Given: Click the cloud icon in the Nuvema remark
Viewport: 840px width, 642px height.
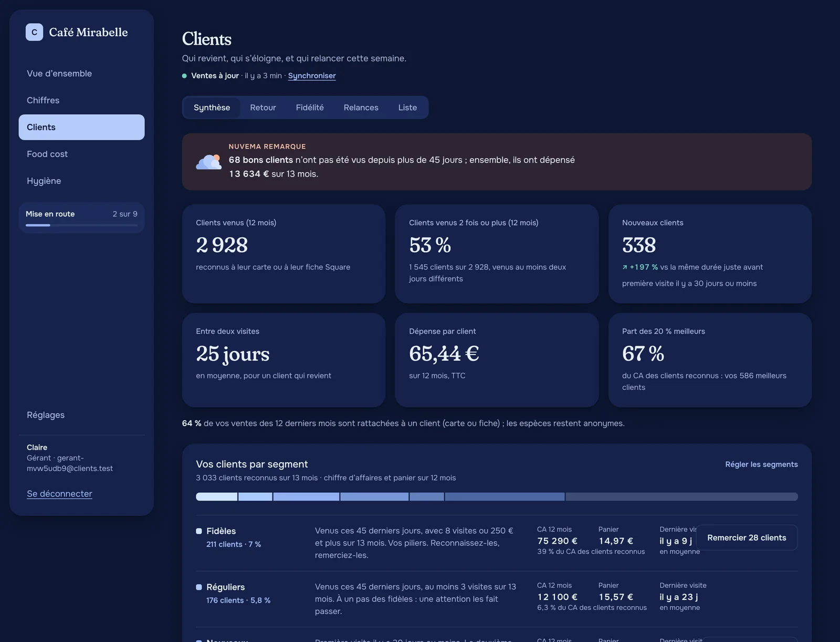Looking at the screenshot, I should pyautogui.click(x=208, y=162).
